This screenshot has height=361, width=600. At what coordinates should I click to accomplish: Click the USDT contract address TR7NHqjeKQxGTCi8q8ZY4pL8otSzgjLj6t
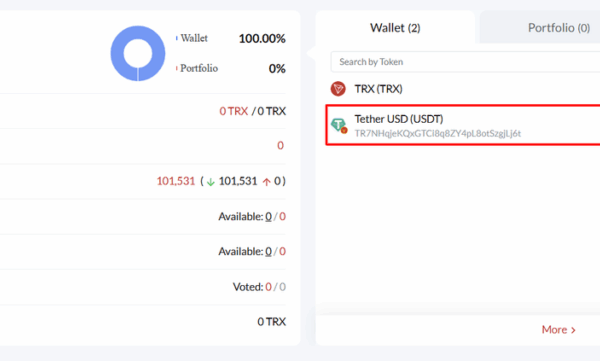[x=437, y=133]
